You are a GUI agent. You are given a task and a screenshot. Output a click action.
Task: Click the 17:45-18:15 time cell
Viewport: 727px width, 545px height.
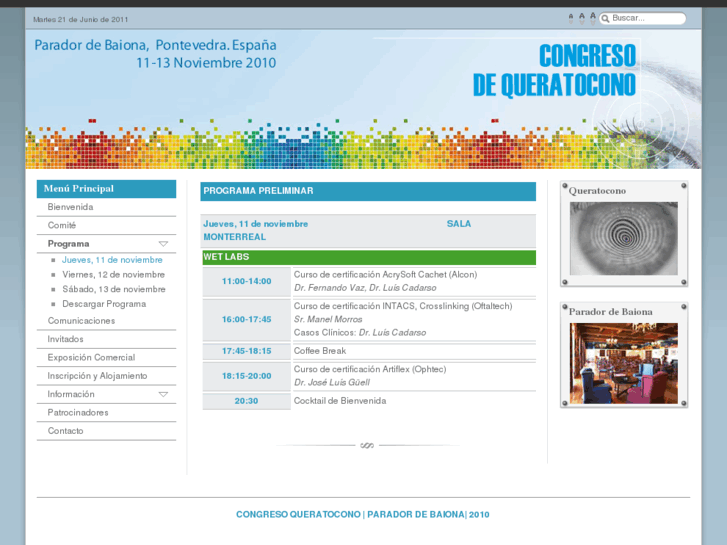[246, 351]
